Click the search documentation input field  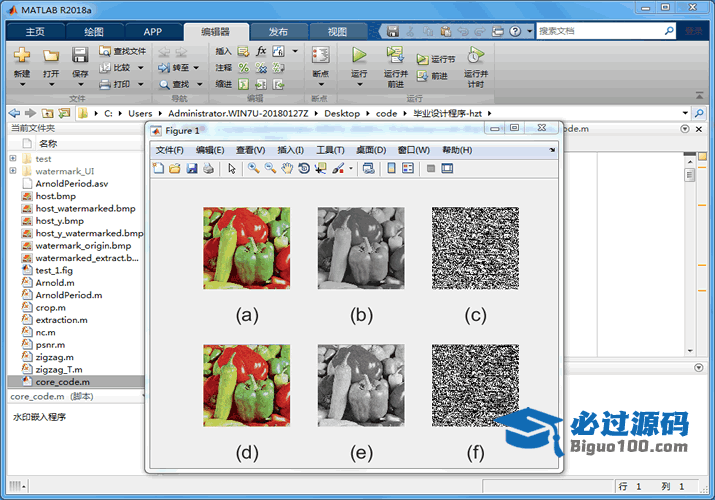599,31
